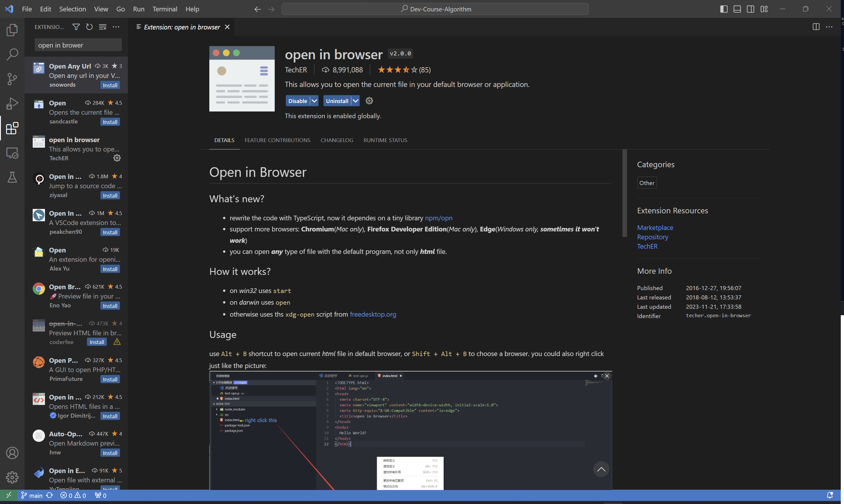844x504 pixels.
Task: Select the Open PHP extension by PrimaFuture
Action: (x=76, y=369)
